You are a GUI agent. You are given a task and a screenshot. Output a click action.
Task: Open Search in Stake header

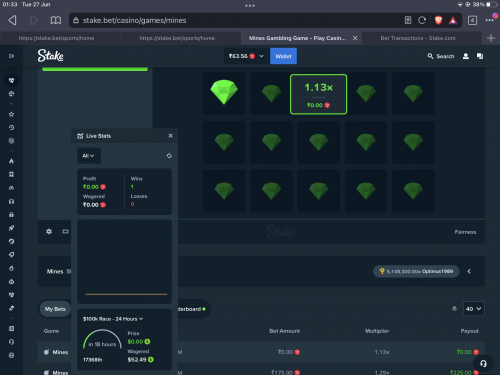[x=441, y=56]
